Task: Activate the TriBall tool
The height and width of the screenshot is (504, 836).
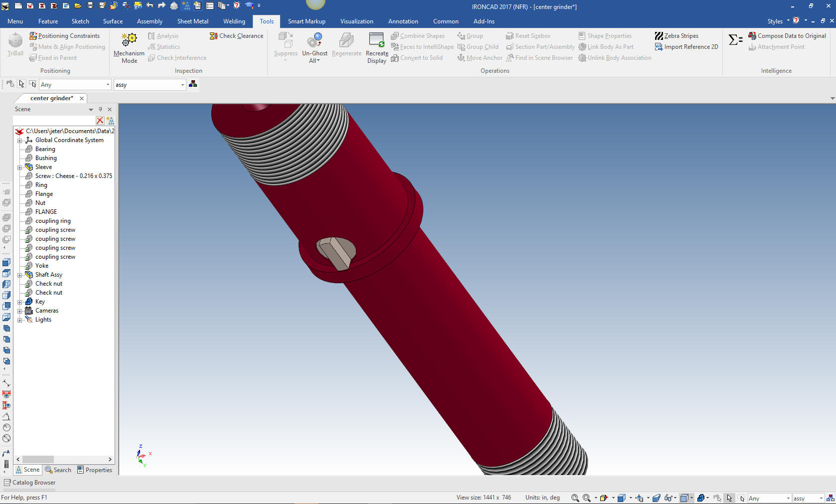Action: [x=15, y=44]
